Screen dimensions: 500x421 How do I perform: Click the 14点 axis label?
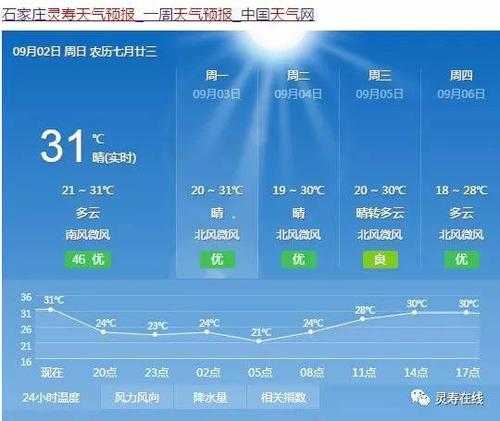[x=416, y=372]
